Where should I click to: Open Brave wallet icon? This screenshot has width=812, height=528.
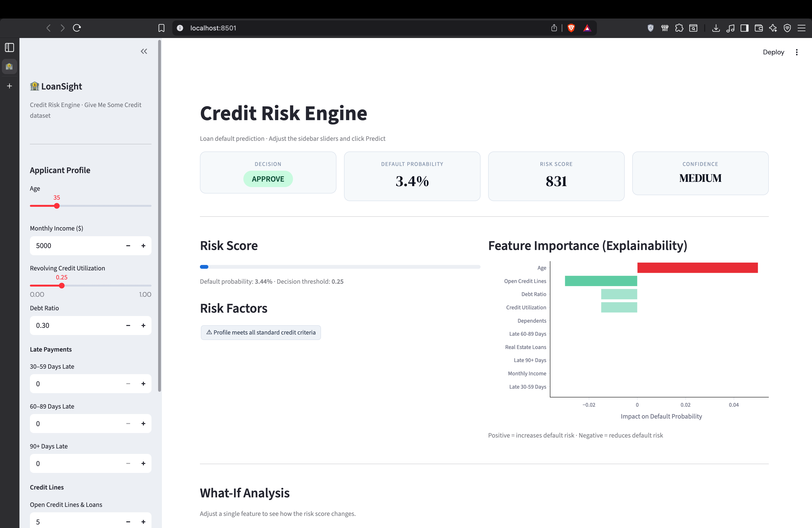point(758,28)
